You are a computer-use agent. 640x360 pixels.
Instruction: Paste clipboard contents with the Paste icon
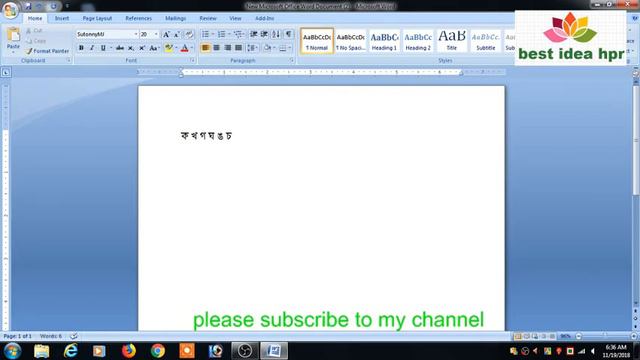[13, 36]
